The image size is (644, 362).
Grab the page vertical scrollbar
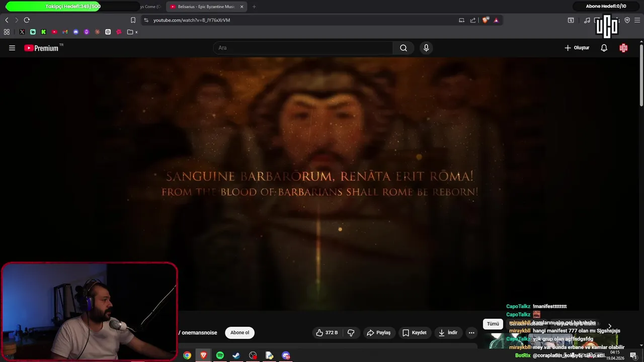click(641, 75)
